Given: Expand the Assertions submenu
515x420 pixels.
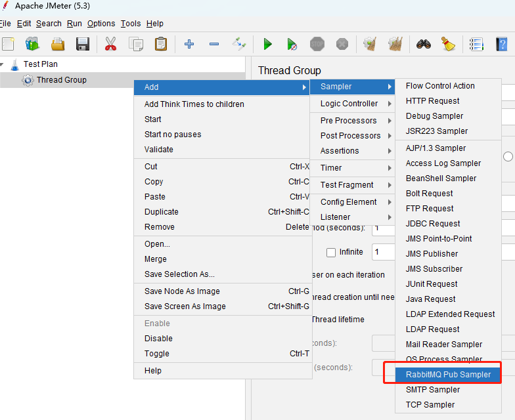Looking at the screenshot, I should pyautogui.click(x=352, y=151).
